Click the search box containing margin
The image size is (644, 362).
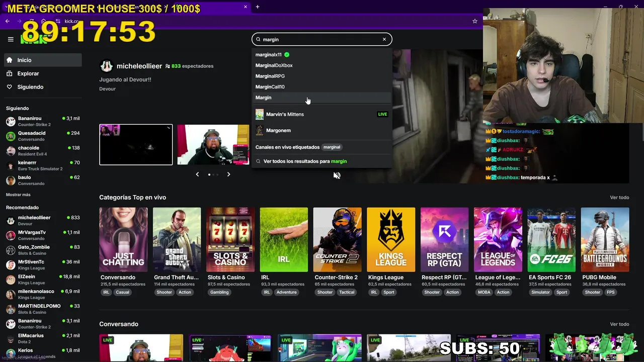322,39
